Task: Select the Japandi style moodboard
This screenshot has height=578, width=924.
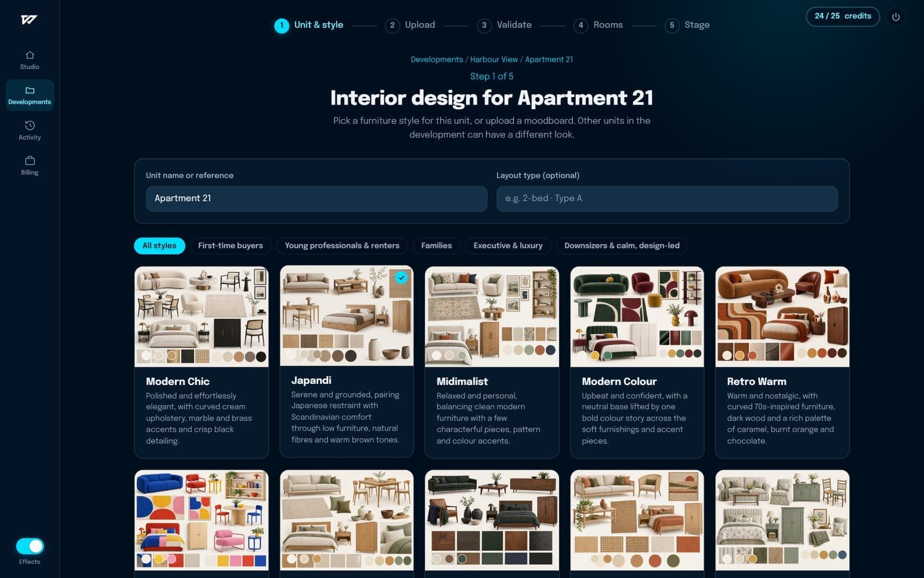Action: coord(346,316)
